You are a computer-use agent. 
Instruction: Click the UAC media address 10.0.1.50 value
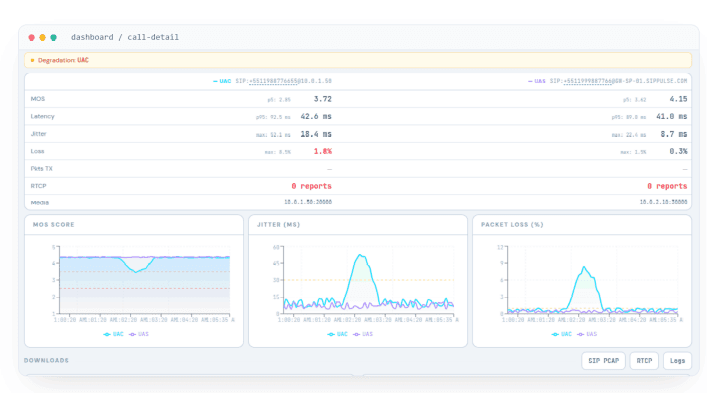click(308, 202)
